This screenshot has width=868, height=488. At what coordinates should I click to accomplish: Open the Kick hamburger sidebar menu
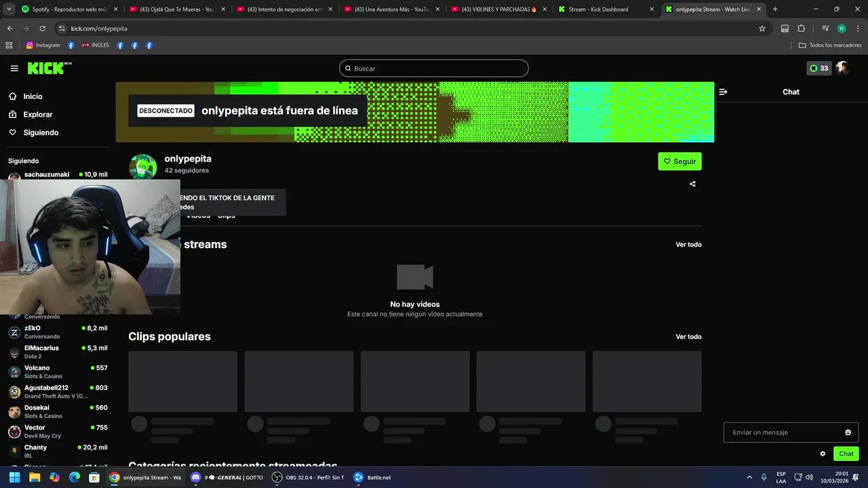14,68
